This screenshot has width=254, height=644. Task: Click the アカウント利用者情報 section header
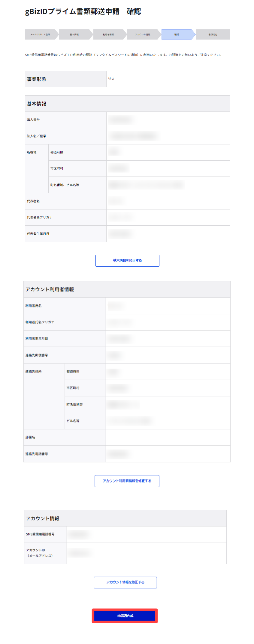click(50, 289)
